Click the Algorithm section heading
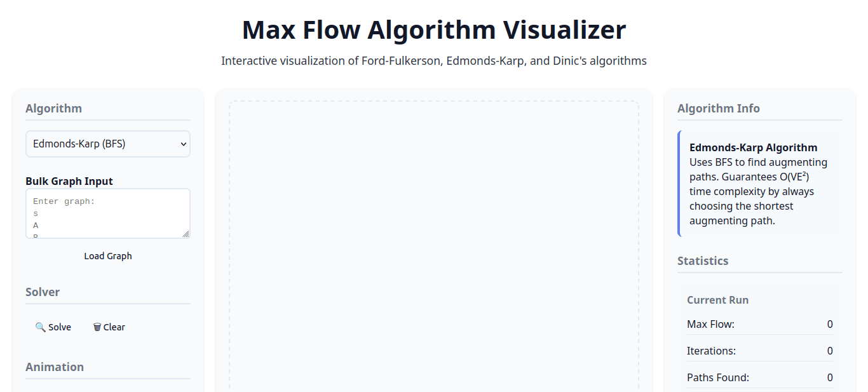 tap(53, 108)
